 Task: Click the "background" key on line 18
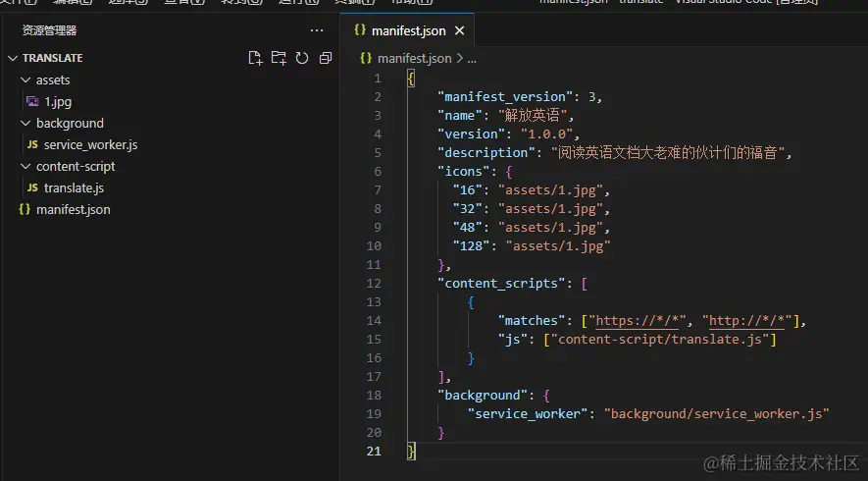(x=483, y=395)
